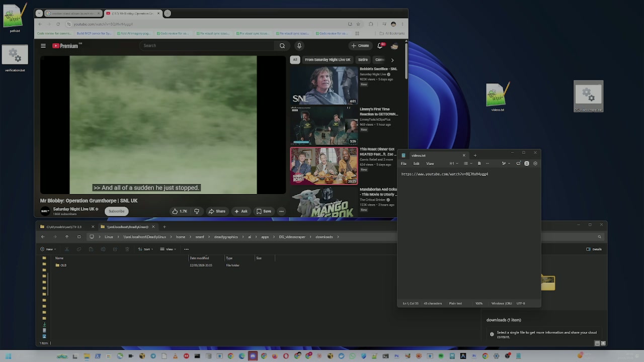Image resolution: width=644 pixels, height=362 pixels.
Task: Open Notepad Edit menu
Action: [x=417, y=163]
